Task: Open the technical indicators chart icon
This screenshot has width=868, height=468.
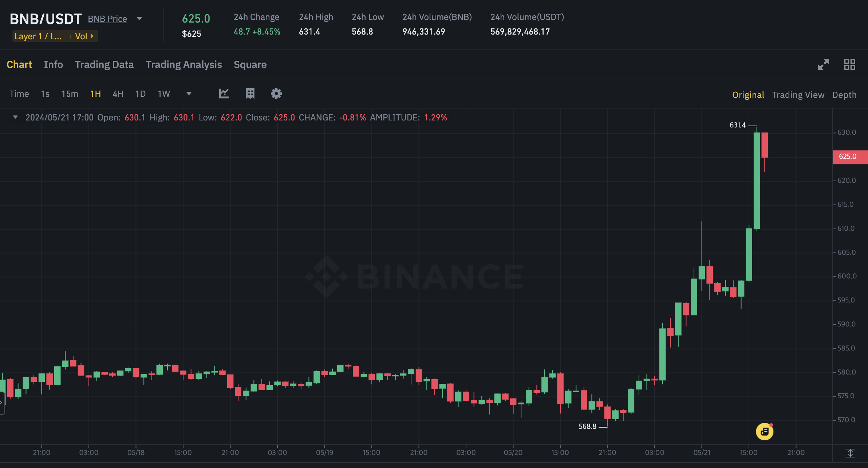Action: coord(224,94)
